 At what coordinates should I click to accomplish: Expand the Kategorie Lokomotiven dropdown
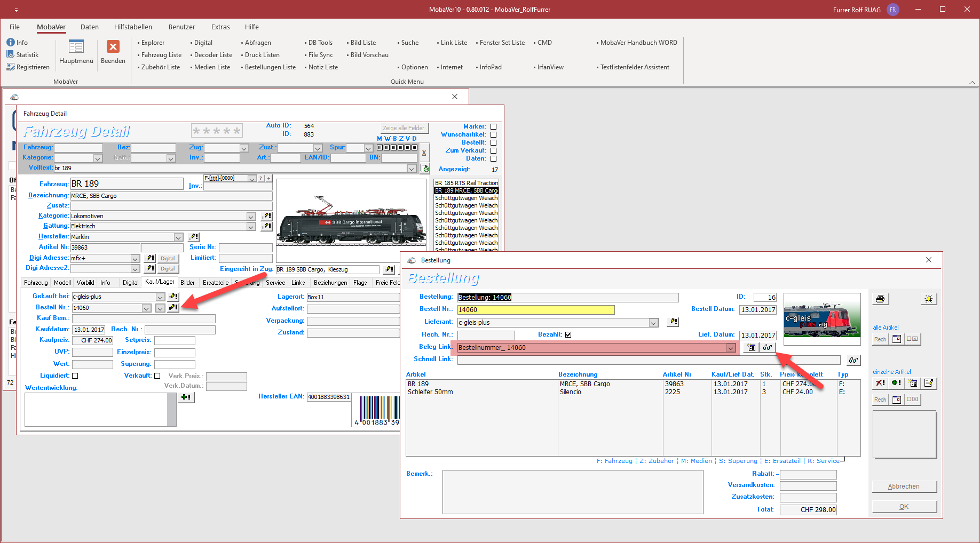coord(251,216)
